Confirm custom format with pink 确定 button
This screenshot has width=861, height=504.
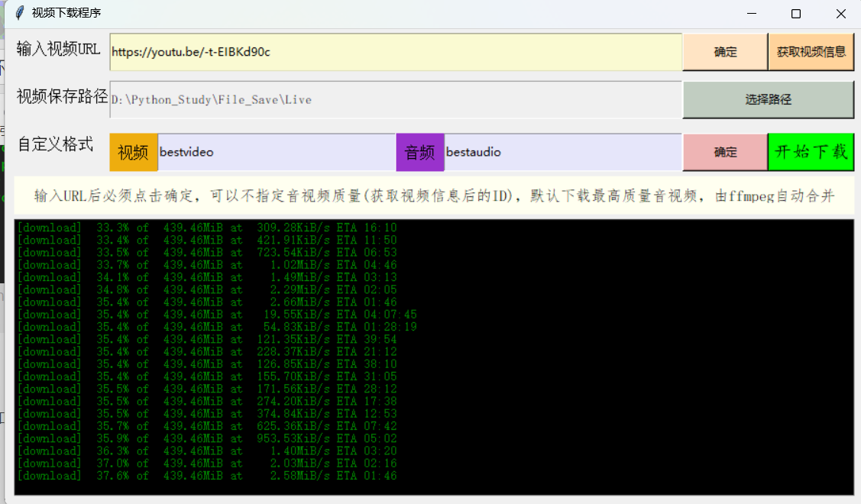725,152
